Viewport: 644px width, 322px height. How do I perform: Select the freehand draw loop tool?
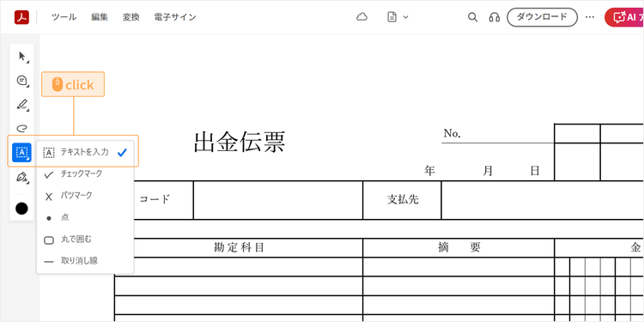click(x=21, y=129)
